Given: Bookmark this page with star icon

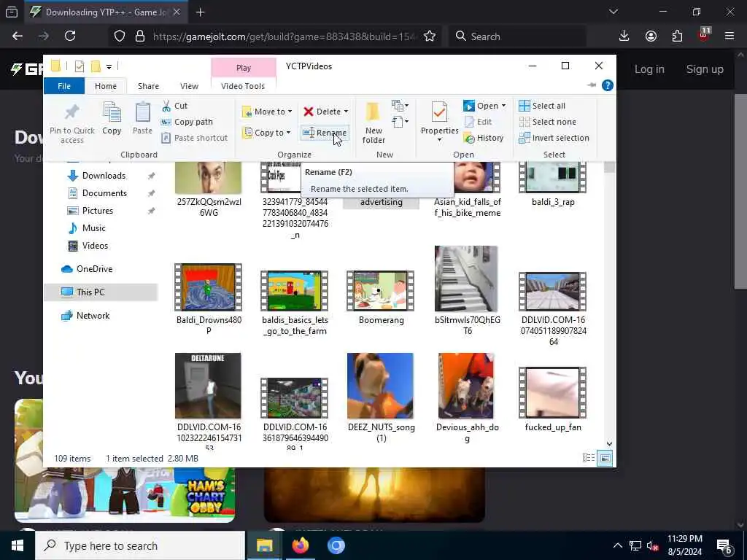Looking at the screenshot, I should (x=430, y=36).
